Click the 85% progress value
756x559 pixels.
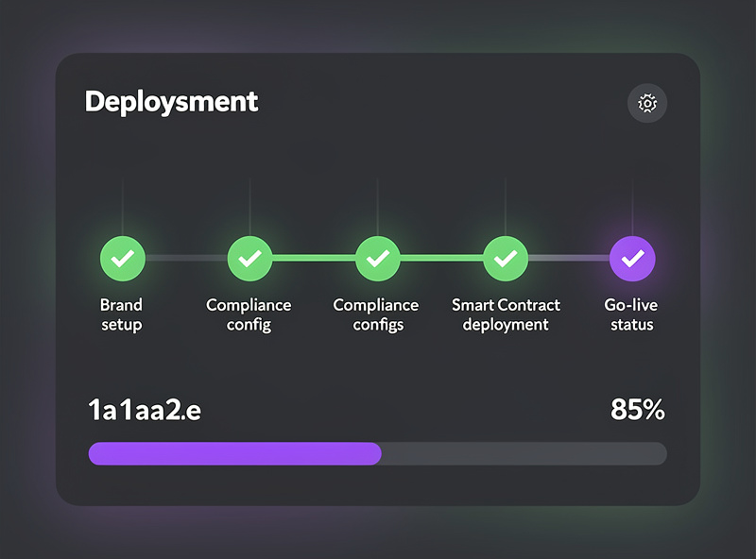point(638,411)
